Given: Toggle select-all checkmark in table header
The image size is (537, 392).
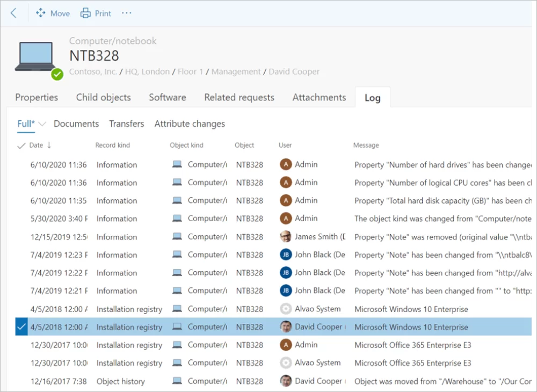Looking at the screenshot, I should [x=21, y=146].
